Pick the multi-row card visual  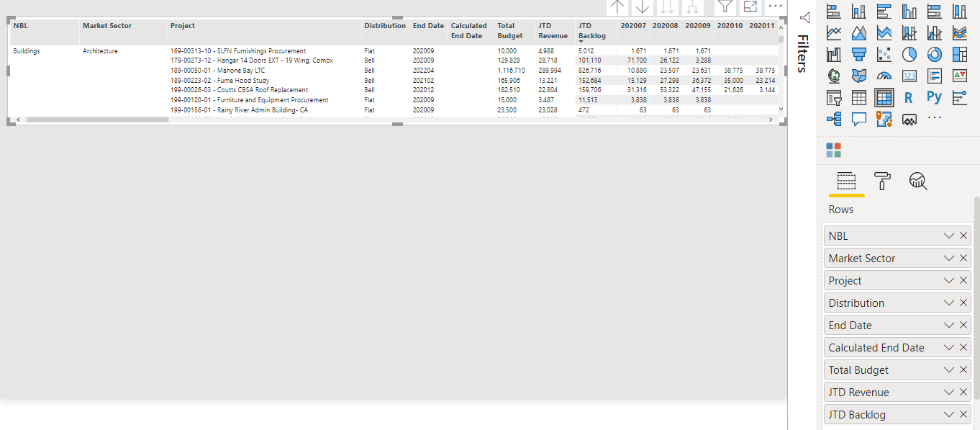pos(935,76)
